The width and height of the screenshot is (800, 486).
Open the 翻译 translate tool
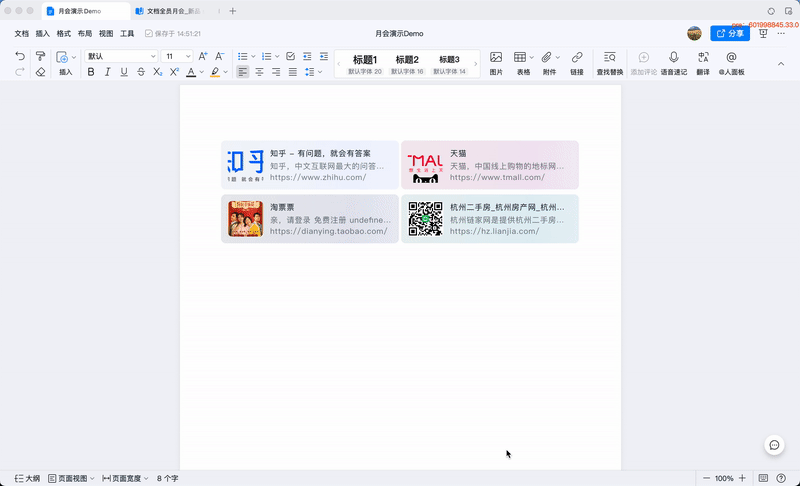point(703,63)
